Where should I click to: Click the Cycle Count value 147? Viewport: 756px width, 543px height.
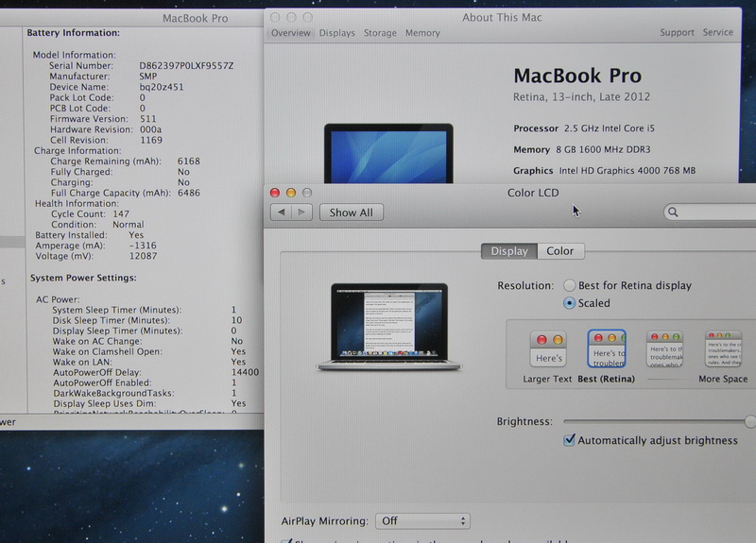121,214
